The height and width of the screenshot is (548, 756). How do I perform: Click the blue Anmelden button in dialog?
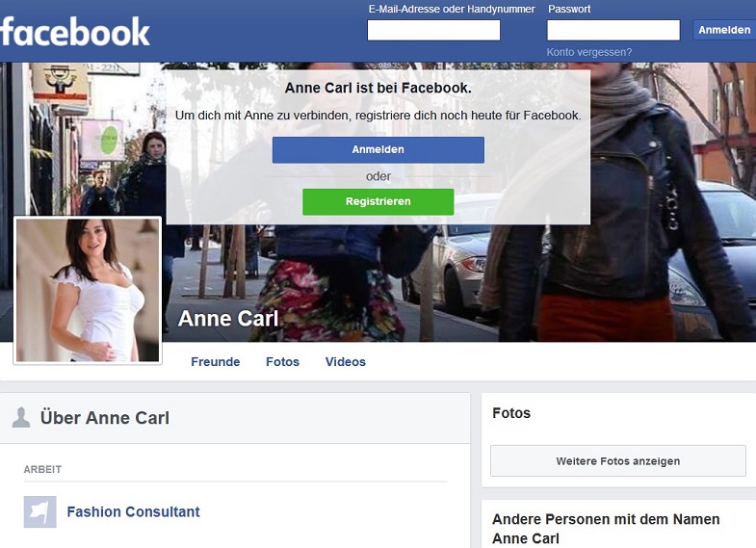tap(378, 150)
